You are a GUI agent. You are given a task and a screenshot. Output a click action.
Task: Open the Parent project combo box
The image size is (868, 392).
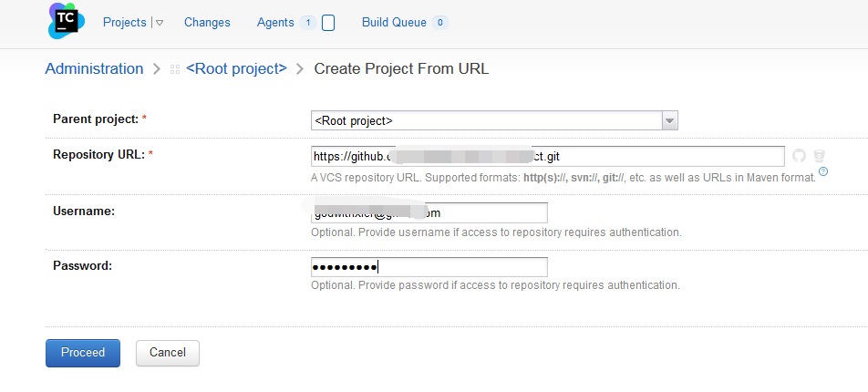(x=494, y=120)
